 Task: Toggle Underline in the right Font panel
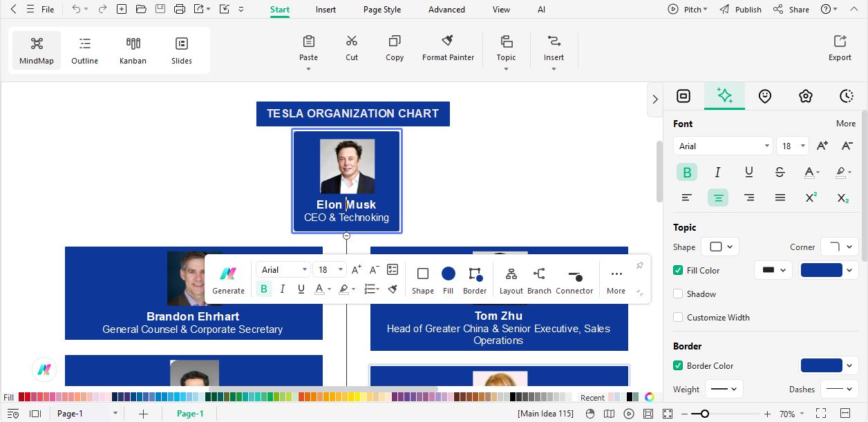(x=749, y=172)
